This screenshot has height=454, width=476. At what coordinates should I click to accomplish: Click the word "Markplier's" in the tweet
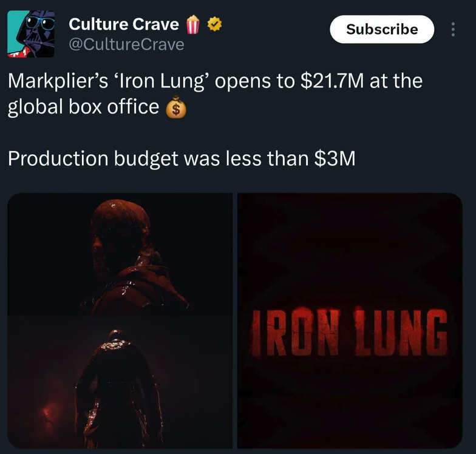coord(58,81)
